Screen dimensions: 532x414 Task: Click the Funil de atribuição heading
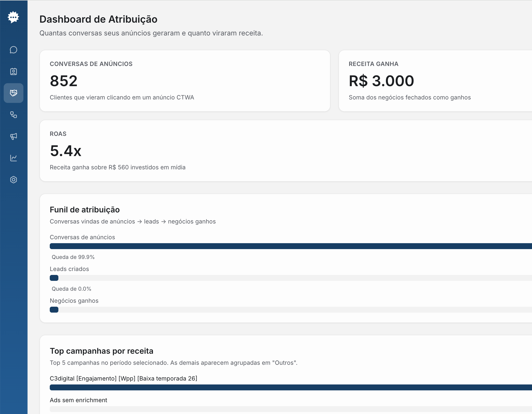pos(85,210)
